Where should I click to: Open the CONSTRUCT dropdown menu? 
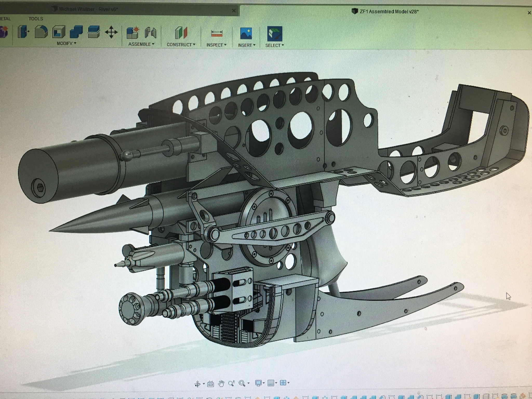[x=181, y=45]
